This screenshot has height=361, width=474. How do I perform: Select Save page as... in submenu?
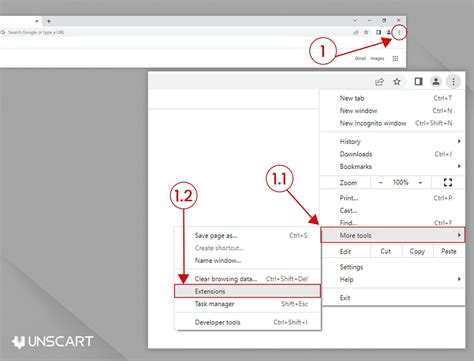click(x=248, y=236)
